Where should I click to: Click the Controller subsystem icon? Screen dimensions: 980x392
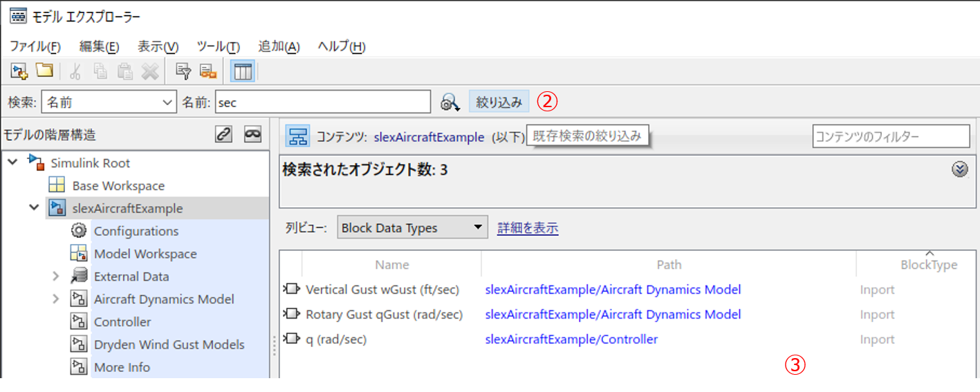(x=78, y=321)
